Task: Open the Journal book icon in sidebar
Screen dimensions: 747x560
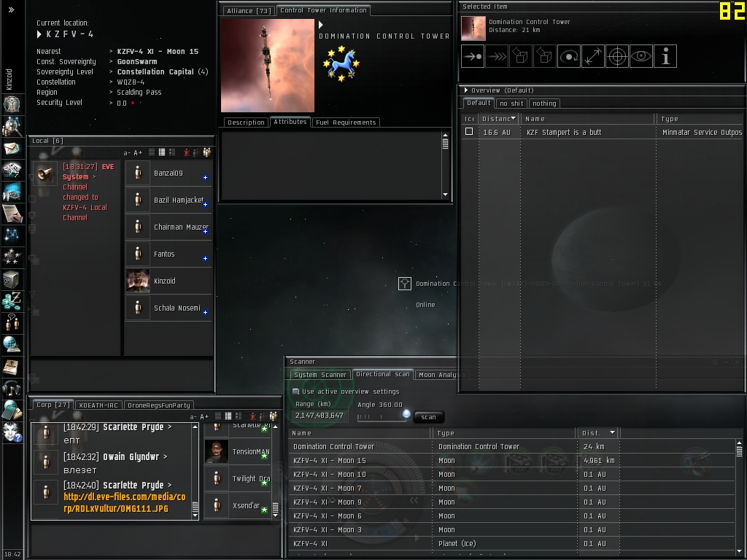Action: tap(12, 367)
